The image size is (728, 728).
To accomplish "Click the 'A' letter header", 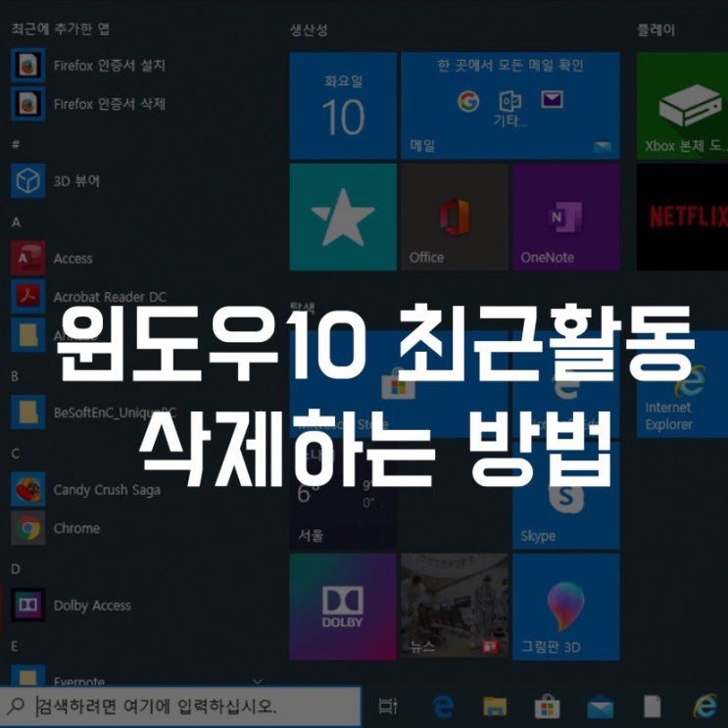I will click(x=16, y=222).
